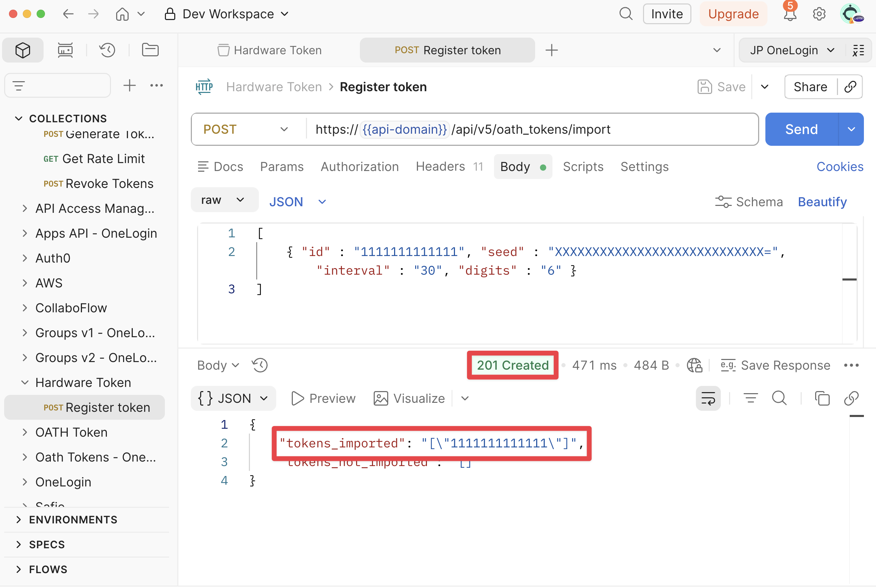This screenshot has height=588, width=876.
Task: Open the Send options dropdown arrow
Action: (851, 129)
